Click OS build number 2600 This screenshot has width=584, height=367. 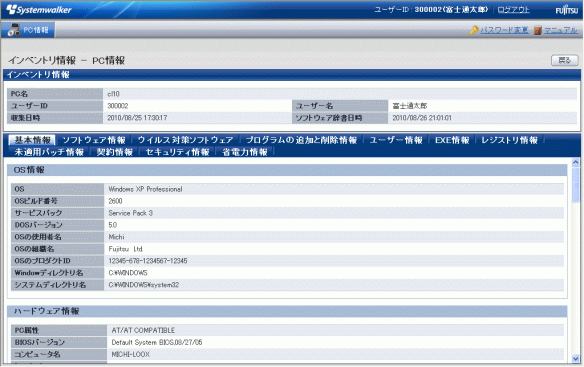(115, 201)
